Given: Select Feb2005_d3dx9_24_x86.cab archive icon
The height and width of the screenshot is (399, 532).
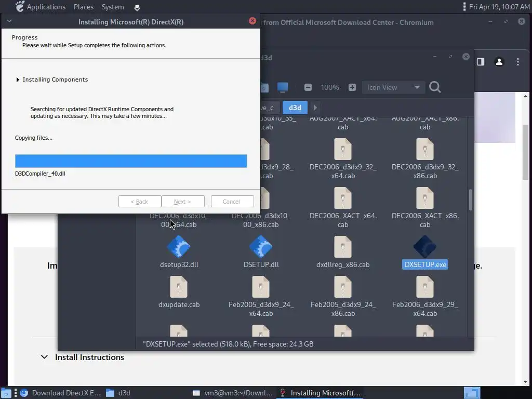Looking at the screenshot, I should [x=343, y=287].
